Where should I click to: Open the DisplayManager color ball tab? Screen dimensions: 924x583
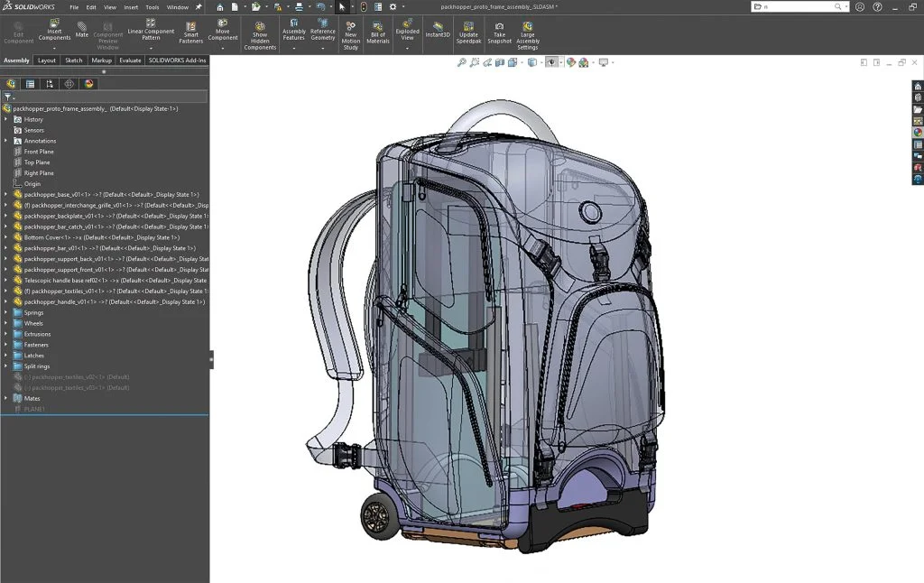click(x=88, y=84)
